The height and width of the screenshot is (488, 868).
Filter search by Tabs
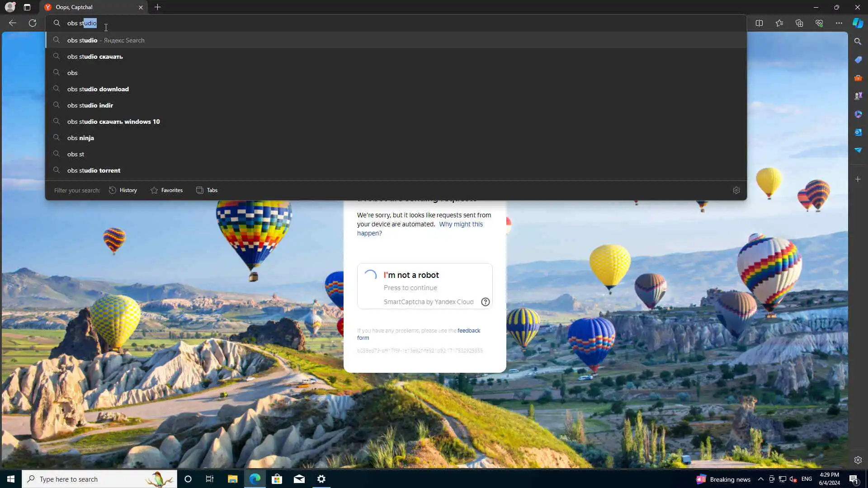(207, 190)
